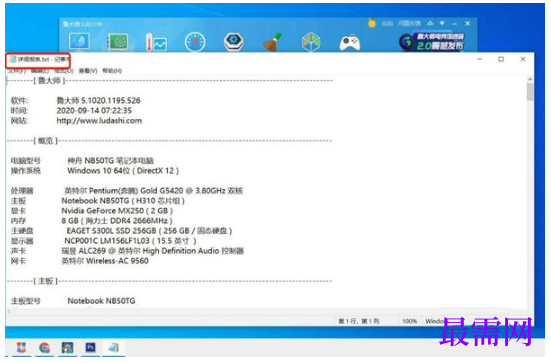Open the forum link in Ludashi header
This screenshot has height=363, width=551.
point(387,24)
